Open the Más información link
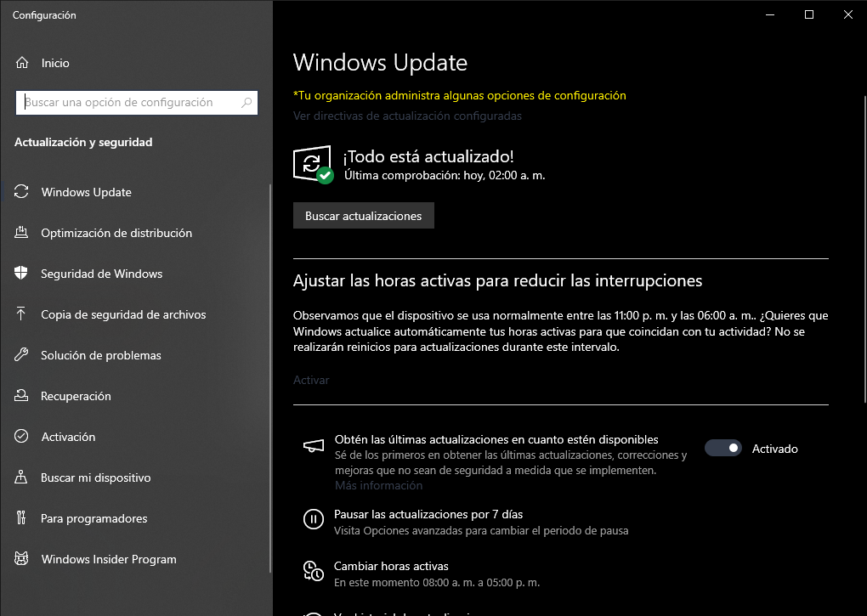The image size is (867, 616). (x=378, y=486)
